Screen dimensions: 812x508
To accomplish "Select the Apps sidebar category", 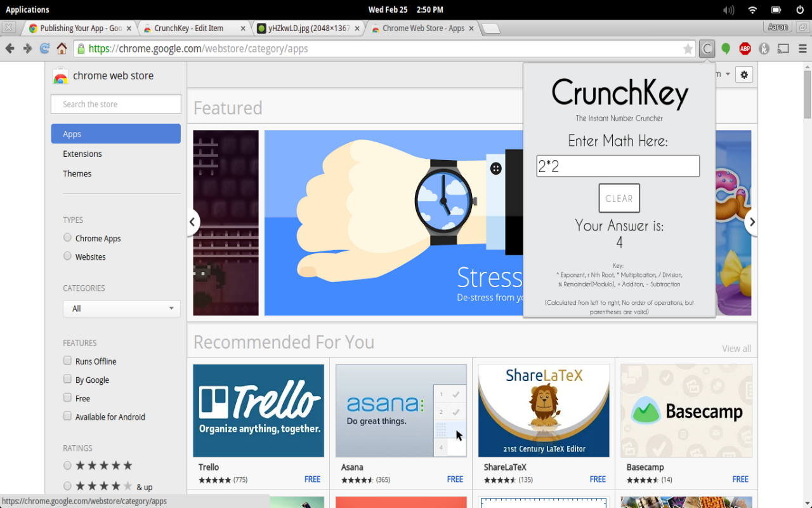I will point(115,134).
